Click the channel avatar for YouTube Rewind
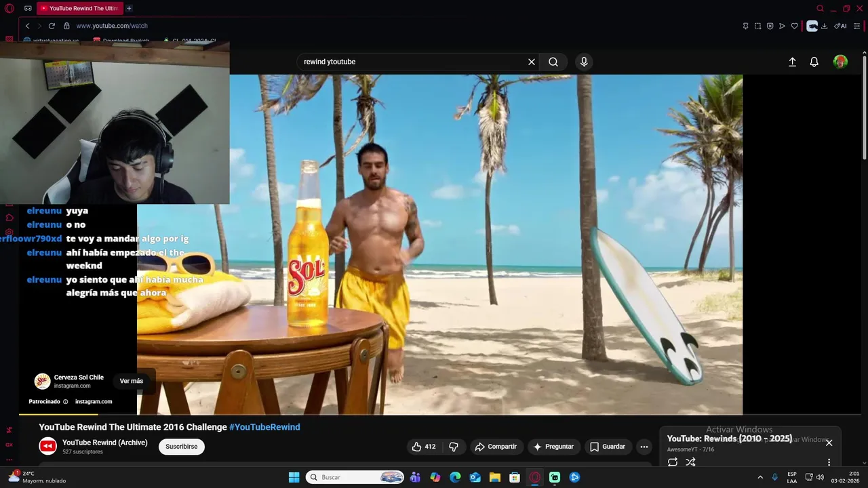 pyautogui.click(x=47, y=446)
